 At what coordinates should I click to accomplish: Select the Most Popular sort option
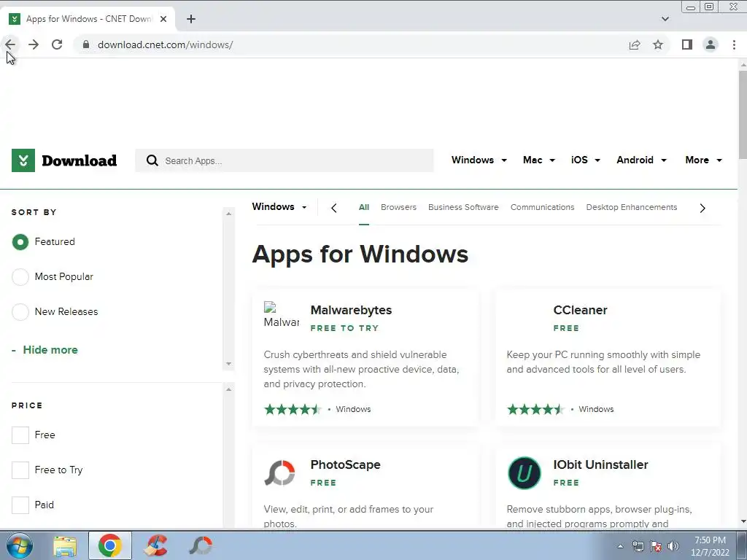click(20, 276)
